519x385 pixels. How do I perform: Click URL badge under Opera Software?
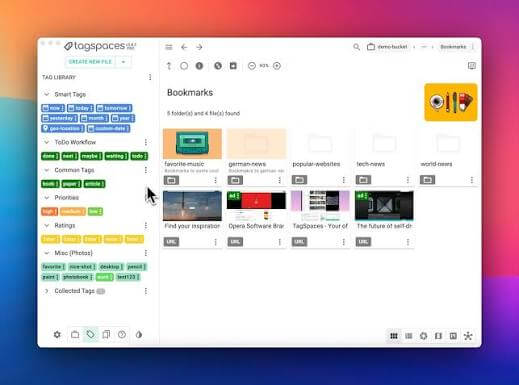point(235,242)
